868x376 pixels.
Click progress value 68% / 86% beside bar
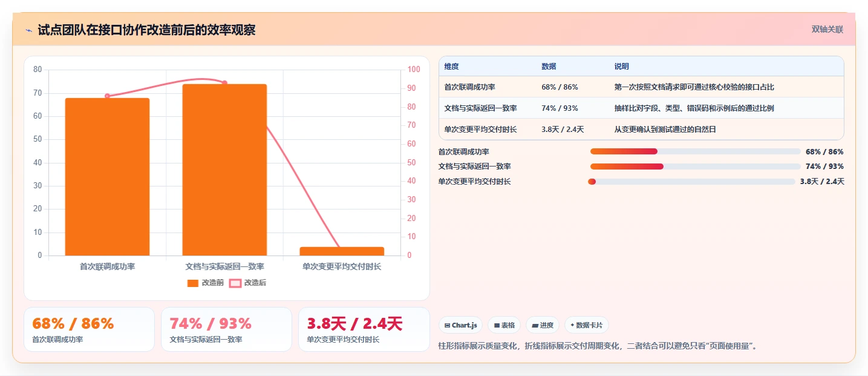pos(824,152)
